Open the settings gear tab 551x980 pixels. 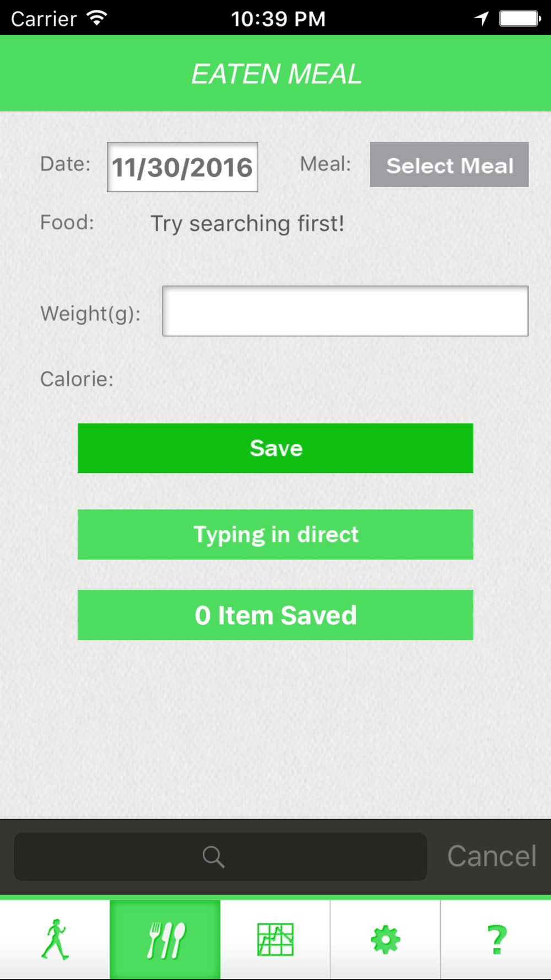pos(386,939)
